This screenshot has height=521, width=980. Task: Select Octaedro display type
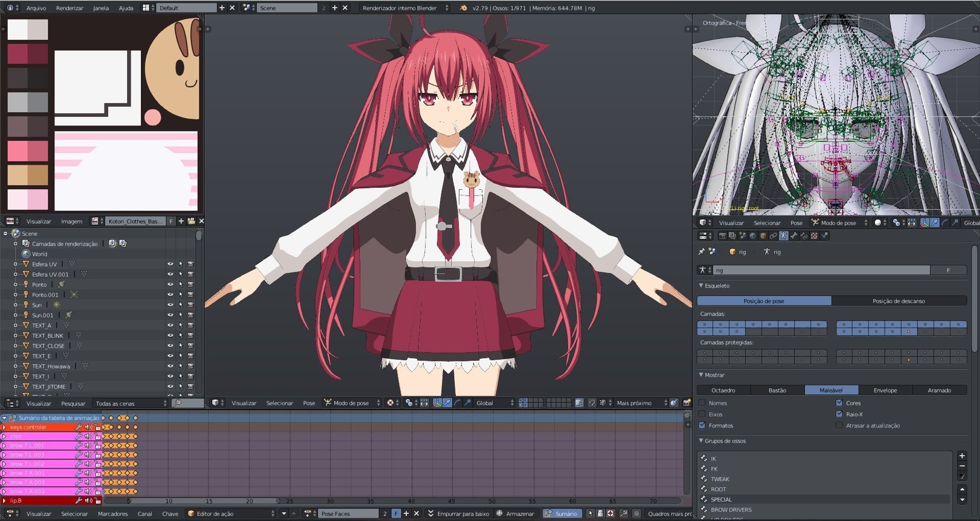tap(723, 390)
